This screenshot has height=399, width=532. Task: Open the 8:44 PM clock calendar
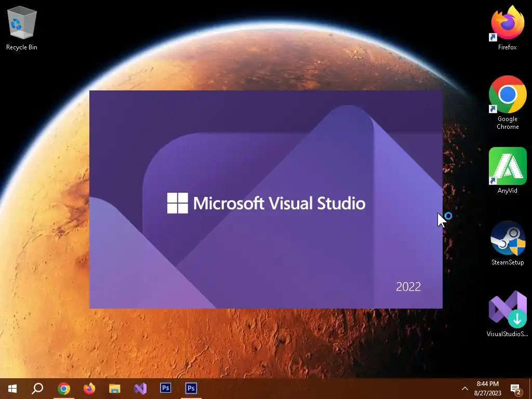click(x=487, y=389)
